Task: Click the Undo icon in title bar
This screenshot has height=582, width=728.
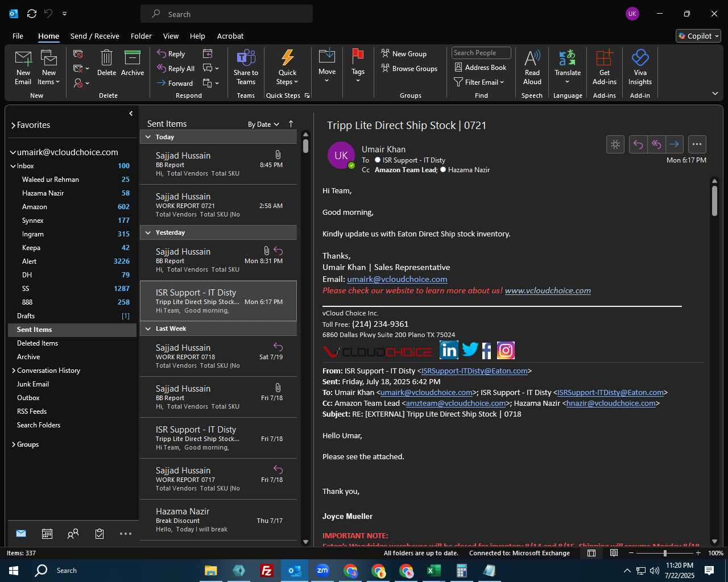Action: tap(49, 14)
